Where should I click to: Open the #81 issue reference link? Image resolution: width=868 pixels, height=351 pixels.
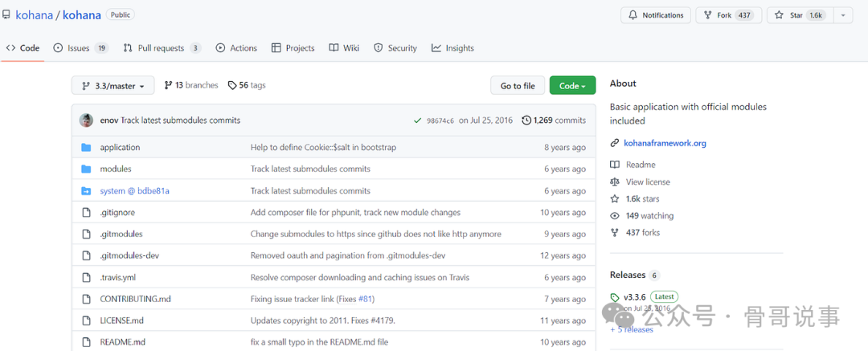pyautogui.click(x=365, y=299)
